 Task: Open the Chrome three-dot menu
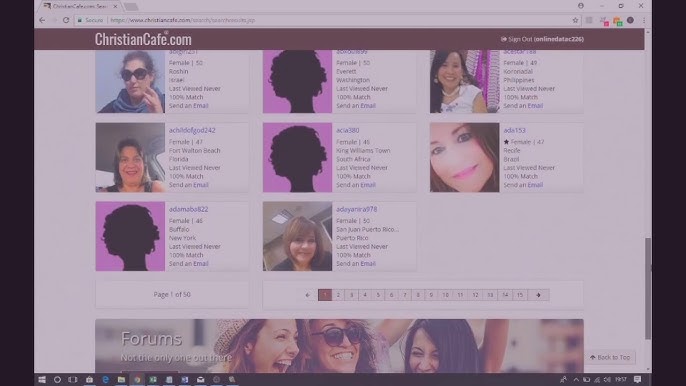pos(644,20)
